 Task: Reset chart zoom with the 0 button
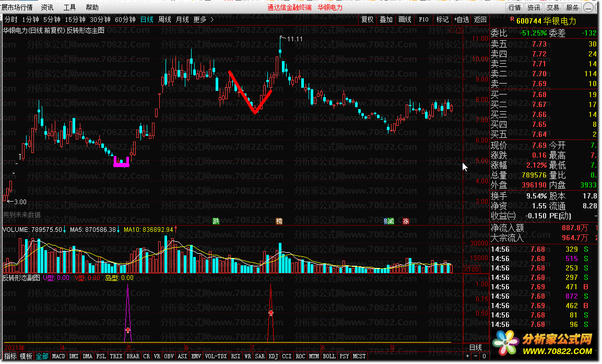[x=484, y=356]
